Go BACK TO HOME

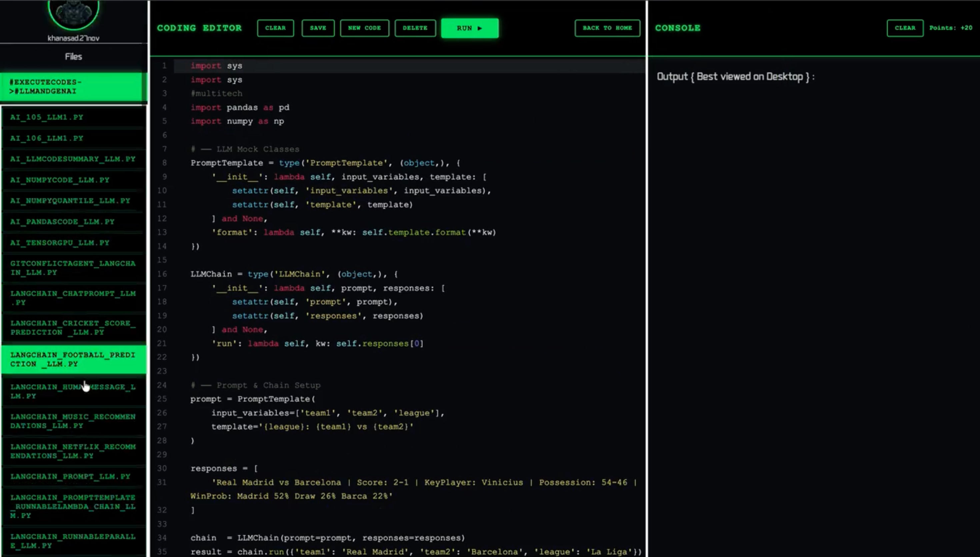607,28
